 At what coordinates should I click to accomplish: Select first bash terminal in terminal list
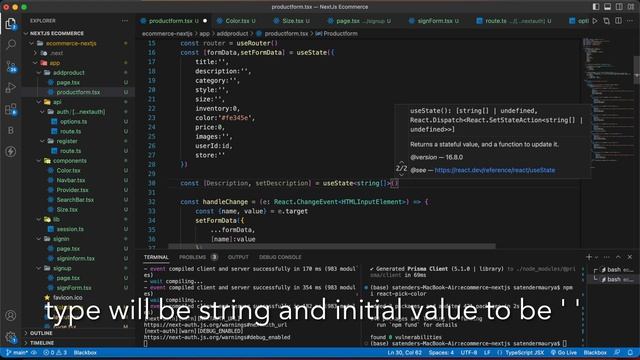(613, 270)
